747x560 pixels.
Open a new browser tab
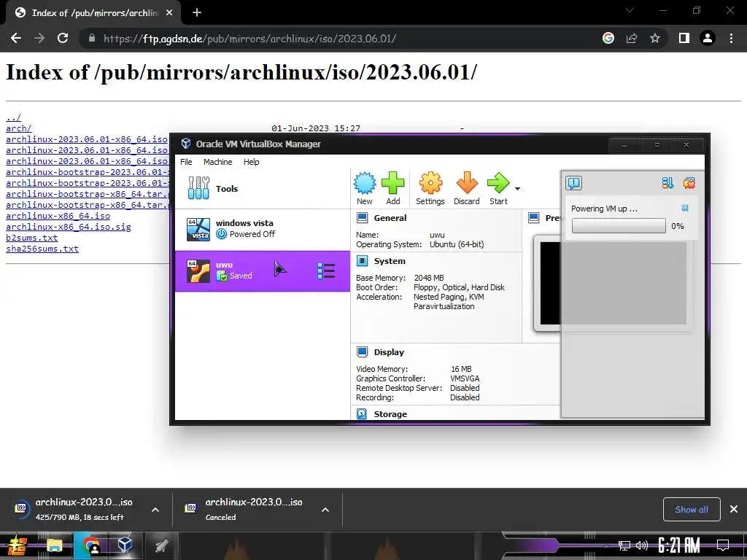(197, 13)
